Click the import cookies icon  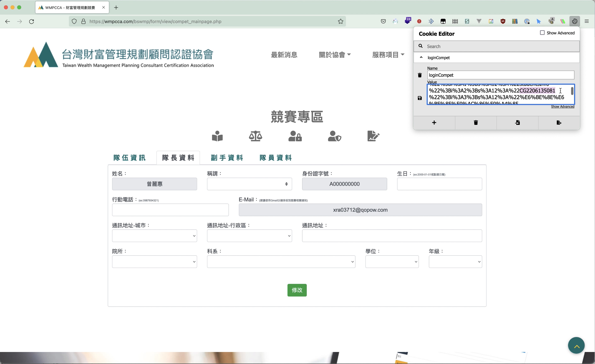(x=517, y=123)
